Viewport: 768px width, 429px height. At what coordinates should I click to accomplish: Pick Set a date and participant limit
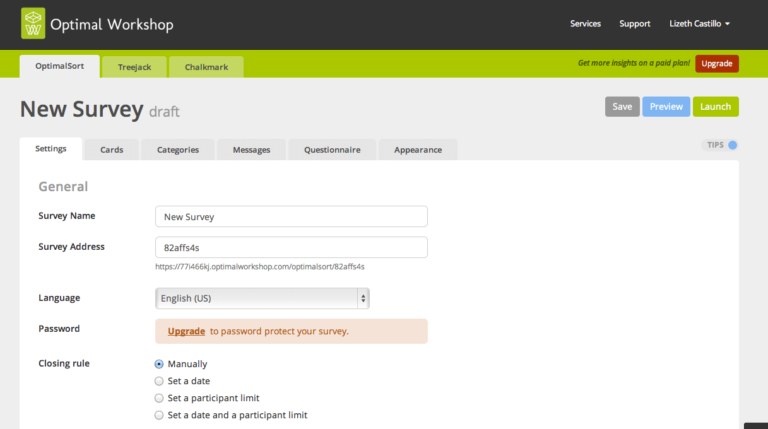tap(159, 415)
